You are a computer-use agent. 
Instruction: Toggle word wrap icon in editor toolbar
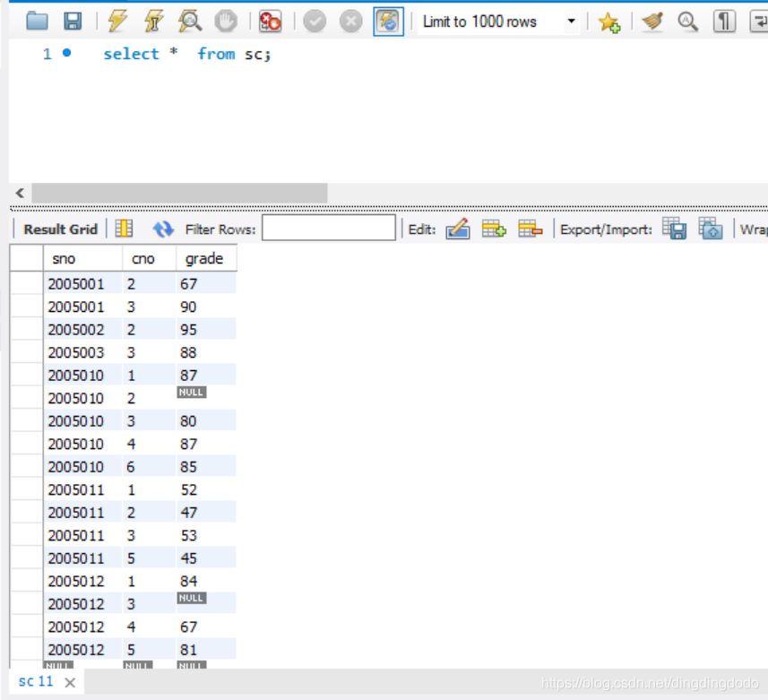point(759,22)
